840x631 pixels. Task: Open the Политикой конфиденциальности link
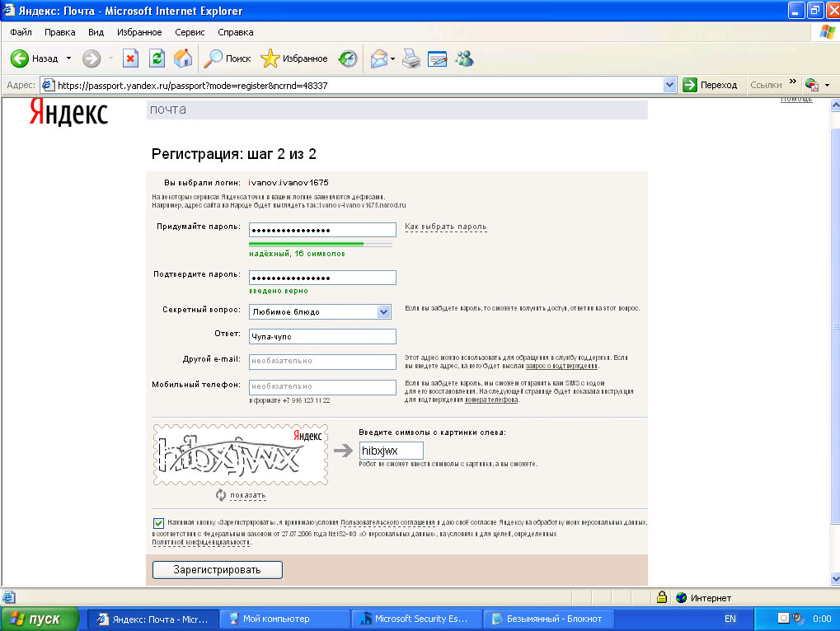[x=201, y=542]
